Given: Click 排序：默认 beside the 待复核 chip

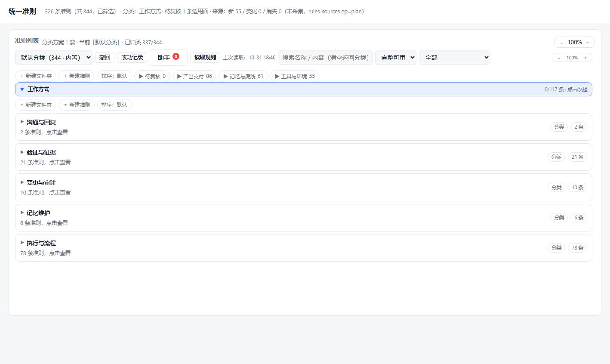Looking at the screenshot, I should 114,76.
